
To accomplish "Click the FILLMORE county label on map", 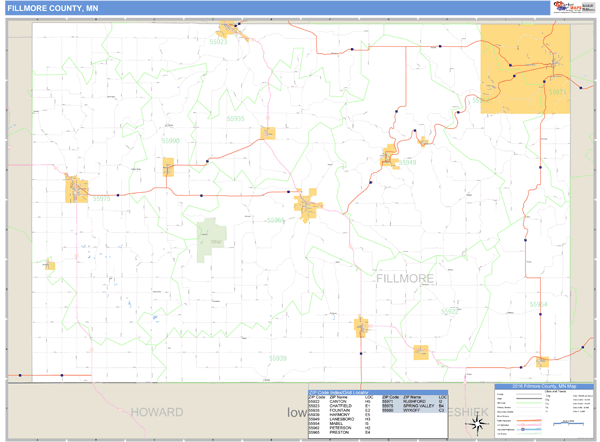I will 405,278.
